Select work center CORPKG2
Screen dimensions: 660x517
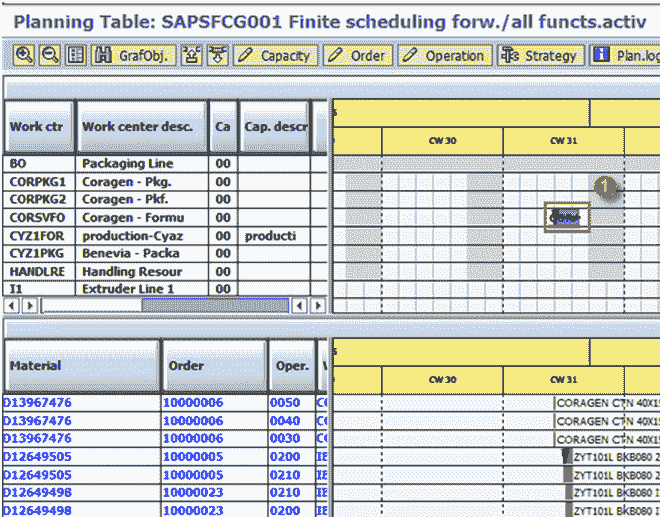point(37,199)
